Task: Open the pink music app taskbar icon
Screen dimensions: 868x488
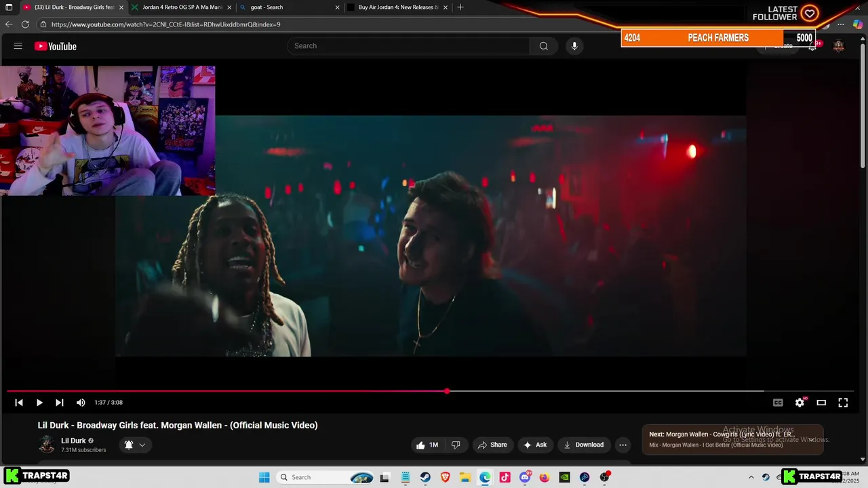Action: tap(505, 477)
